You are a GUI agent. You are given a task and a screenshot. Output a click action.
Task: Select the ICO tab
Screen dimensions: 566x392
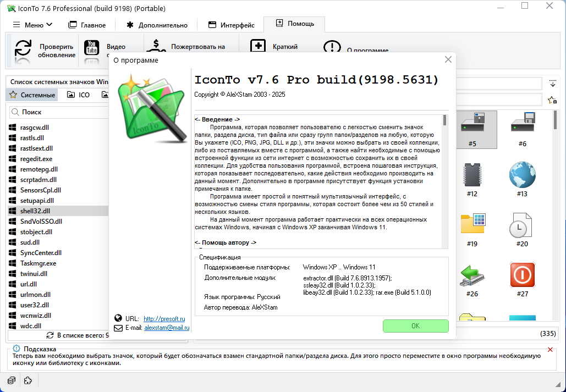click(x=78, y=95)
